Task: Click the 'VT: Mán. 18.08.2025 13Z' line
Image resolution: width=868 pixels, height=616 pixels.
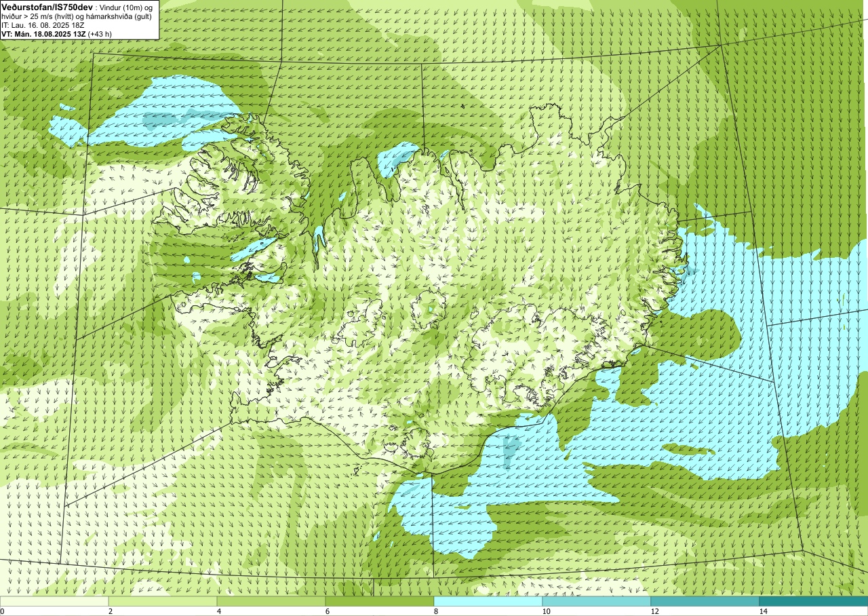Action: pos(43,34)
